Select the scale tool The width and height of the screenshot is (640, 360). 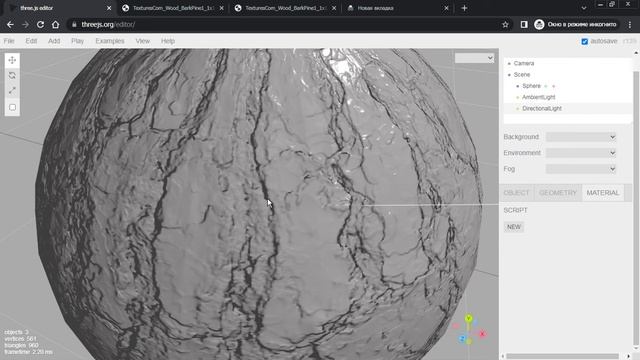(x=12, y=90)
